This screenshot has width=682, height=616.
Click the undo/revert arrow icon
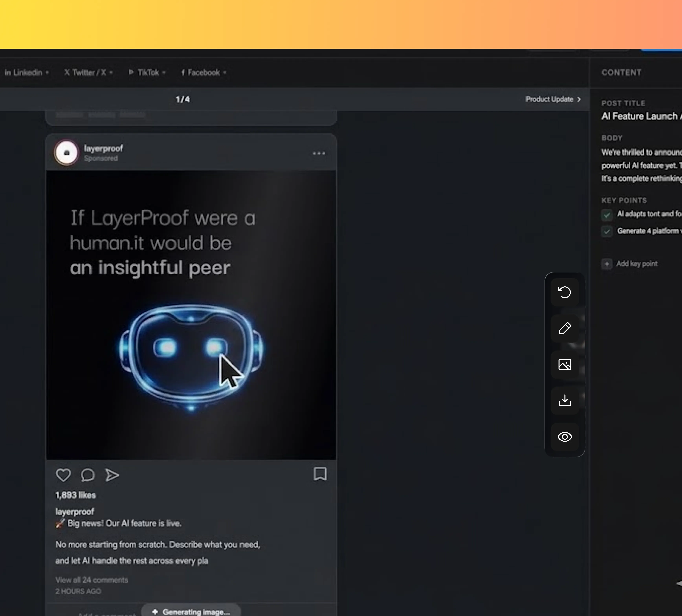[564, 292]
